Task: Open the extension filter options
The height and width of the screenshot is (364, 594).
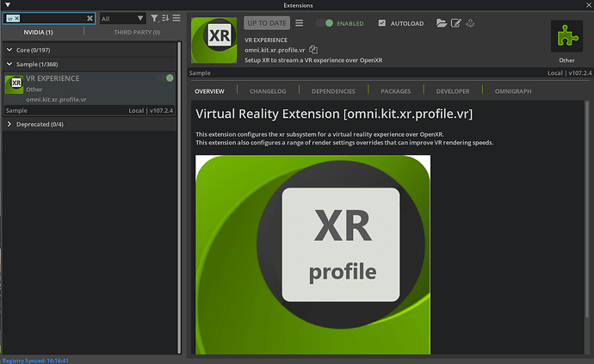Action: [154, 18]
